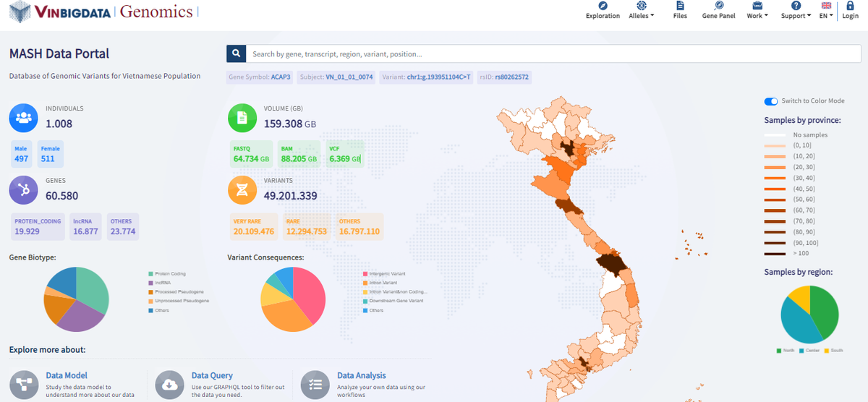Viewport: 868px width, 402px height.
Task: Open the Data Query link
Action: (x=212, y=375)
